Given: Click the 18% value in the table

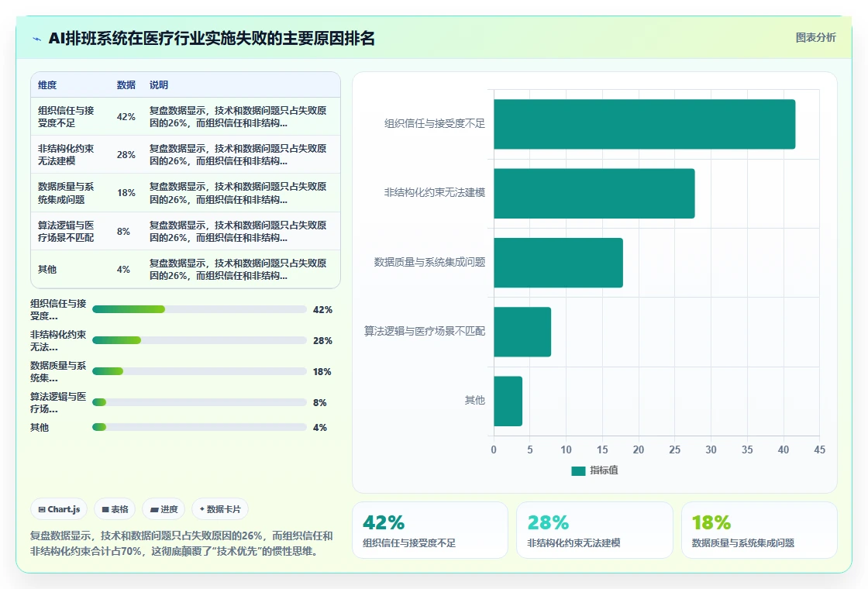Looking at the screenshot, I should pyautogui.click(x=126, y=193).
